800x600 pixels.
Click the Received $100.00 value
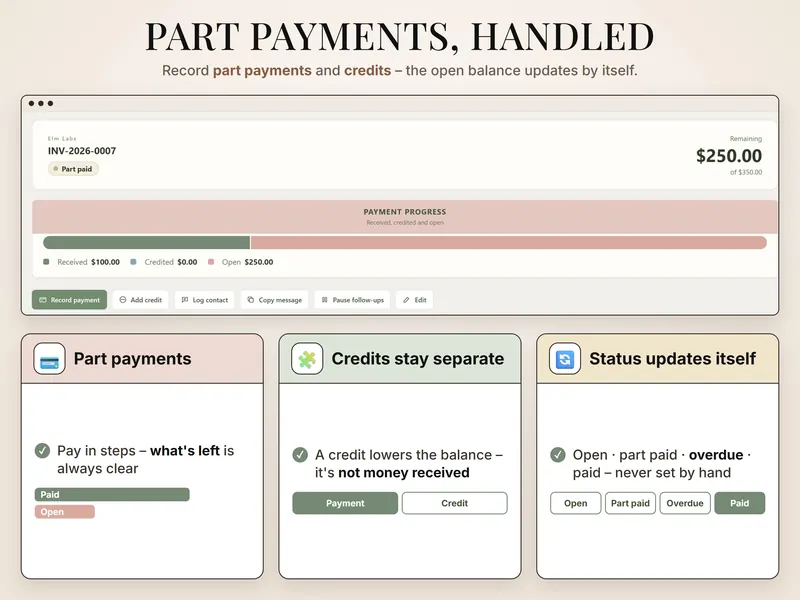click(106, 262)
